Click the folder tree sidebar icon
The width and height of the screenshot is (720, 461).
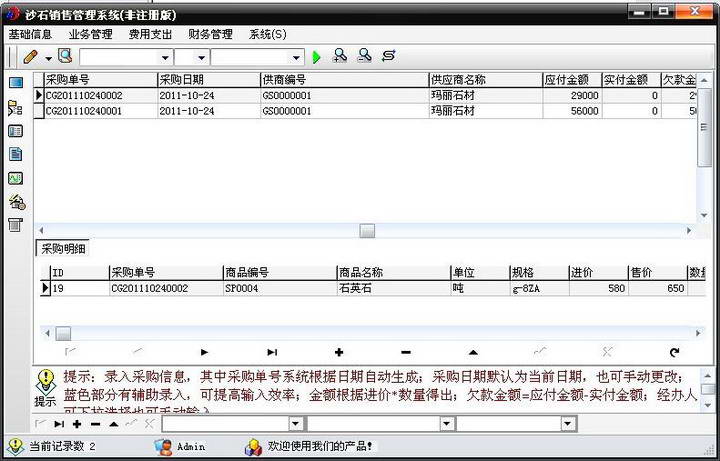(x=15, y=108)
